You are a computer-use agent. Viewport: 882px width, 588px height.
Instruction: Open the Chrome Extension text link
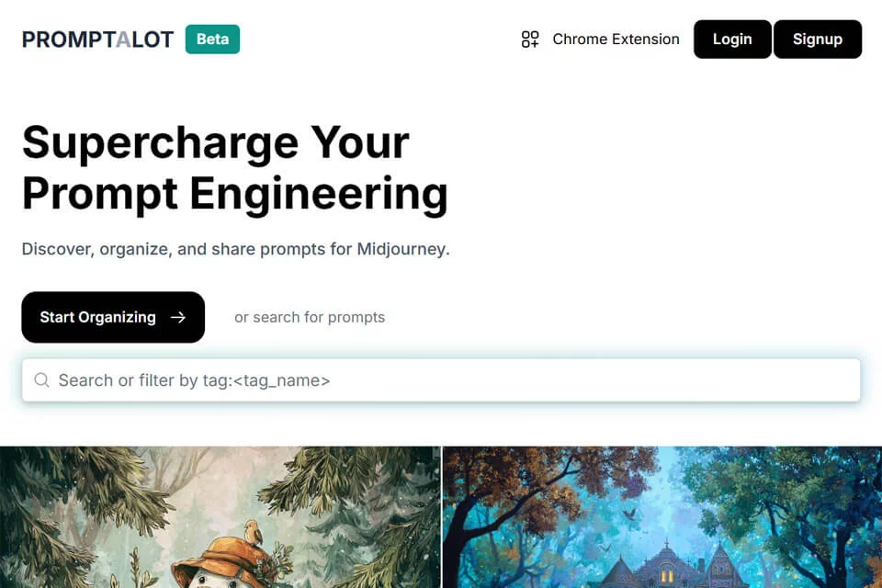pos(616,40)
